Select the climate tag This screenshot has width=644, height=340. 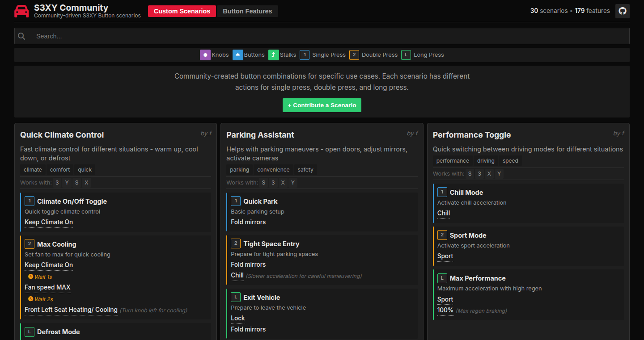point(33,170)
